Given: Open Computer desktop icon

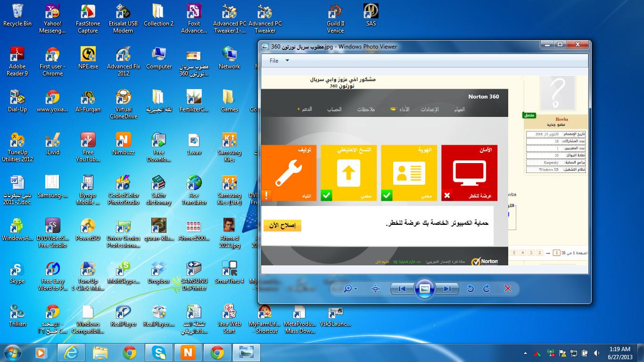Looking at the screenshot, I should pyautogui.click(x=159, y=58).
